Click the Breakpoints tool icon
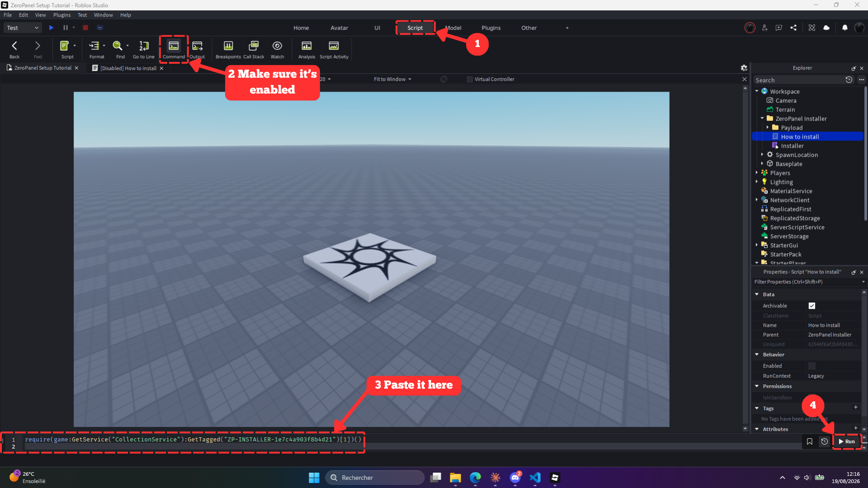The width and height of the screenshot is (868, 488). [228, 46]
